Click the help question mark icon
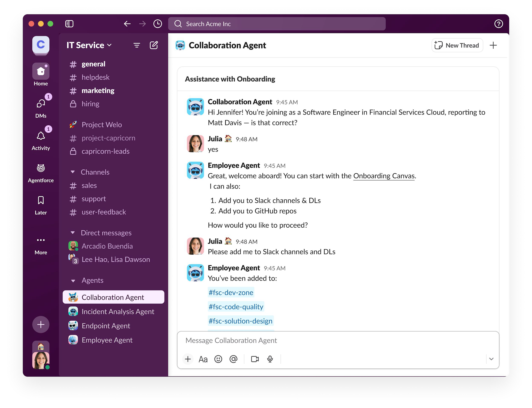Viewport: 532px width, 408px height. pyautogui.click(x=498, y=24)
